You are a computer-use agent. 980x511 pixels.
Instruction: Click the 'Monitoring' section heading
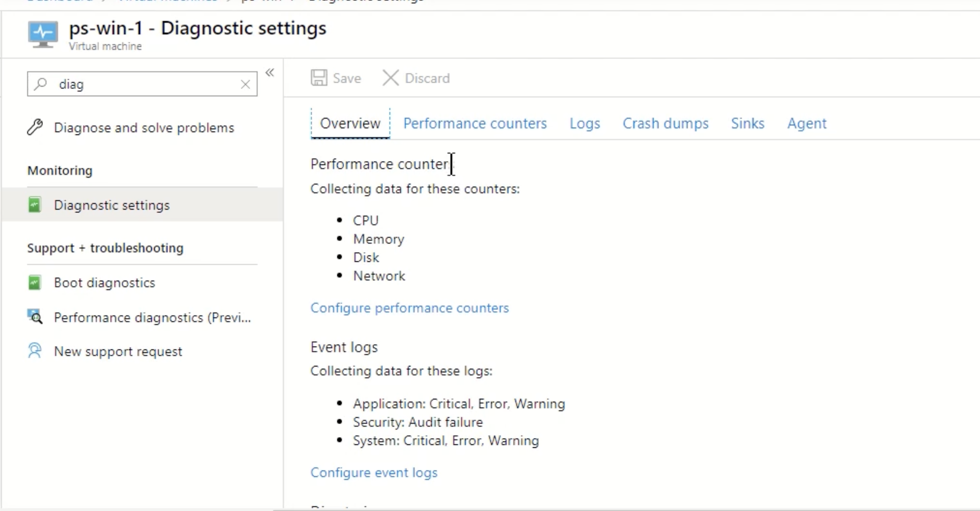pyautogui.click(x=60, y=170)
